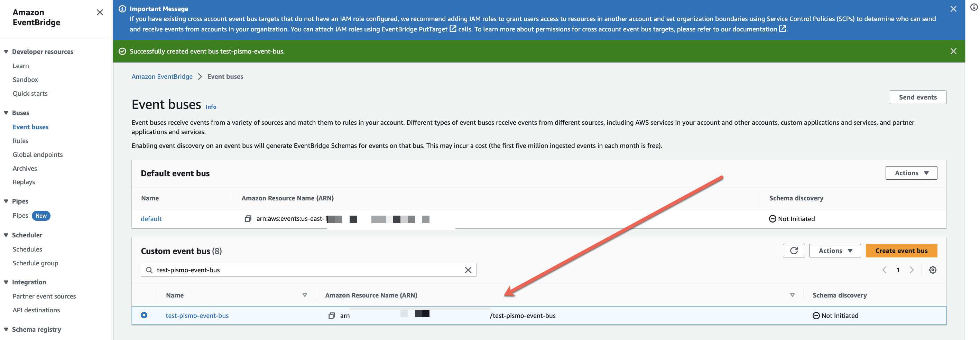Open table preferences gear icon
Screen dimensions: 980x340
point(932,270)
